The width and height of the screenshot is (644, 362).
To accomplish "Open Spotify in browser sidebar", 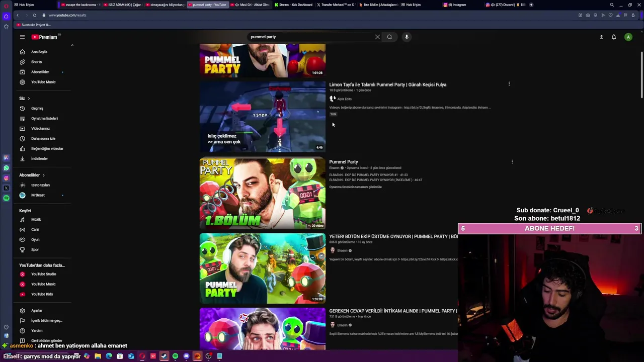I will click(6, 198).
